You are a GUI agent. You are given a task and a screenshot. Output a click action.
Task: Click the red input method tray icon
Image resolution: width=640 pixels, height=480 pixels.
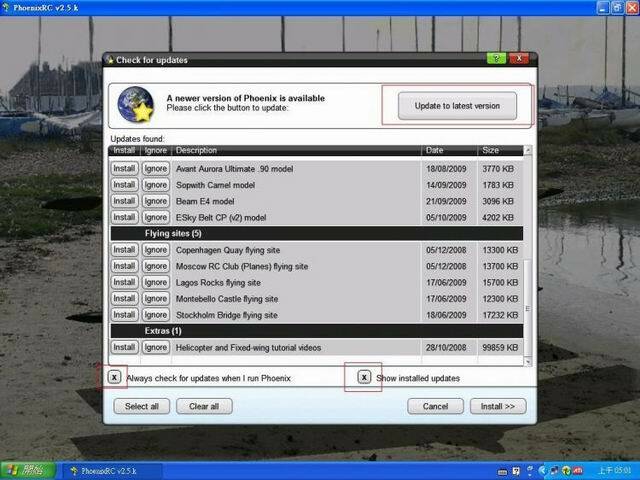click(x=578, y=471)
